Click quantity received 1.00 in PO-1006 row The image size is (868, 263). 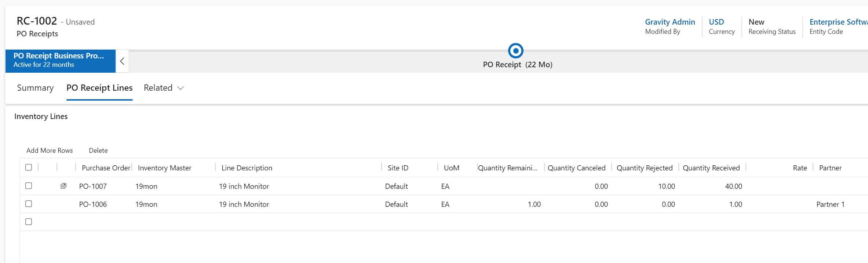[736, 204]
